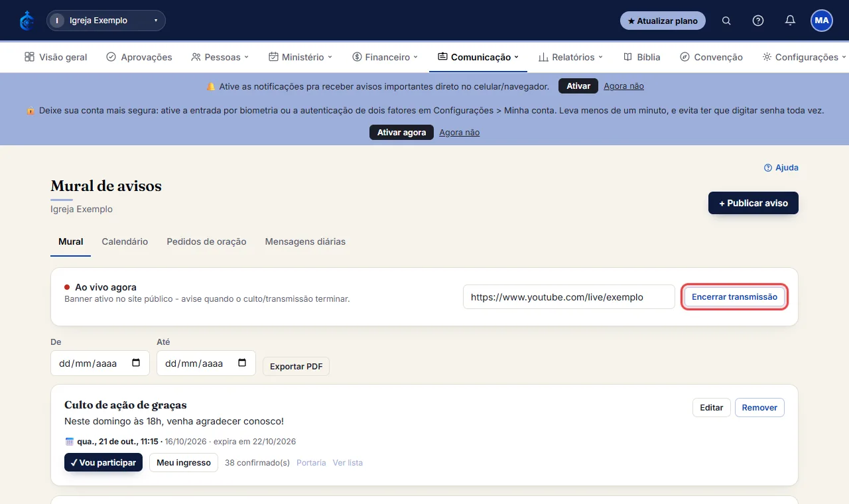Open the Ver lista link

(348, 462)
